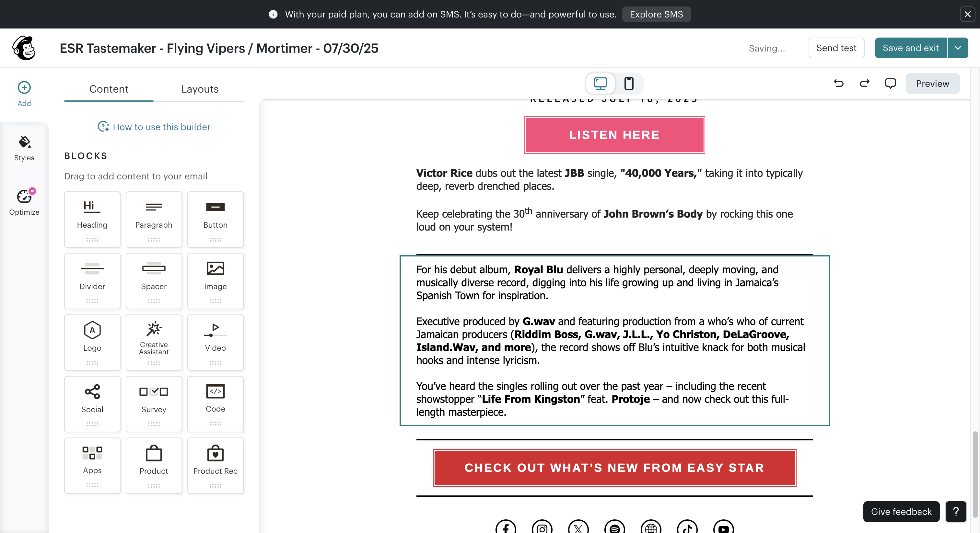Click the "Saving..." status text
The image size is (980, 533).
click(x=766, y=48)
